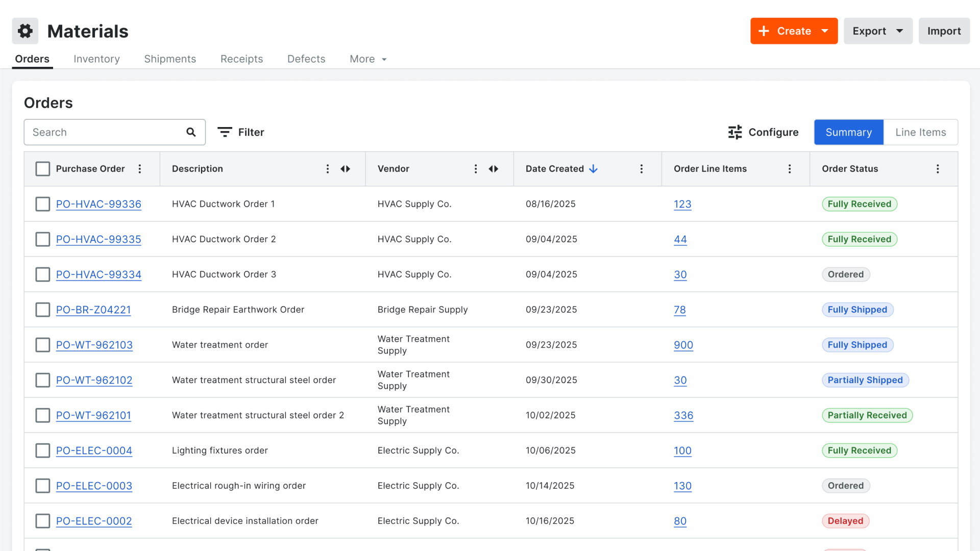Open purchase order PO-WT-962101

[93, 415]
